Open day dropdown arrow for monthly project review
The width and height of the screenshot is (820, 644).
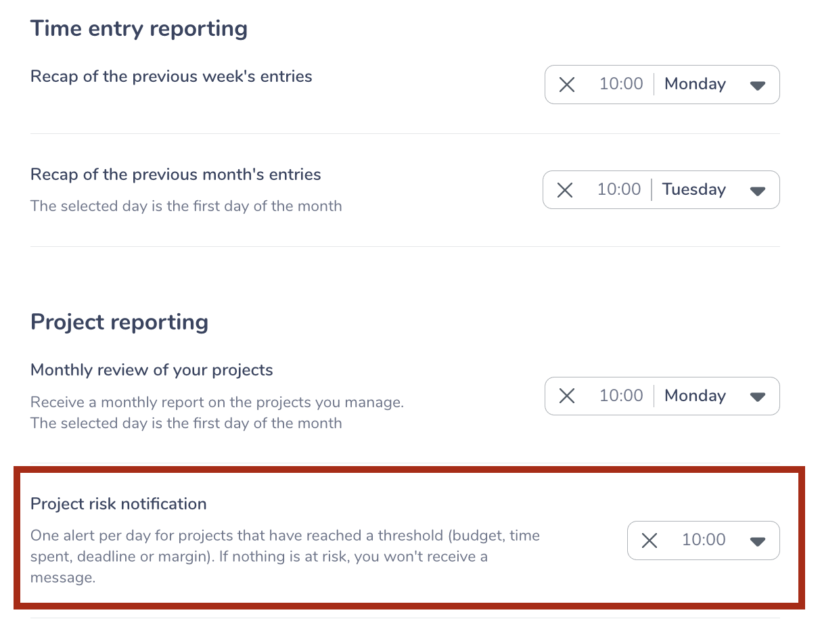point(758,397)
